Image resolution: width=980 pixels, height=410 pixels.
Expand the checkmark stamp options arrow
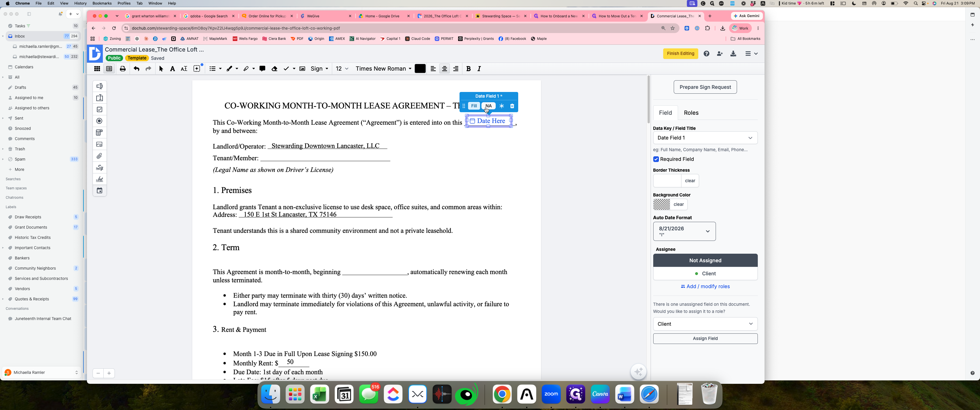[x=294, y=69]
